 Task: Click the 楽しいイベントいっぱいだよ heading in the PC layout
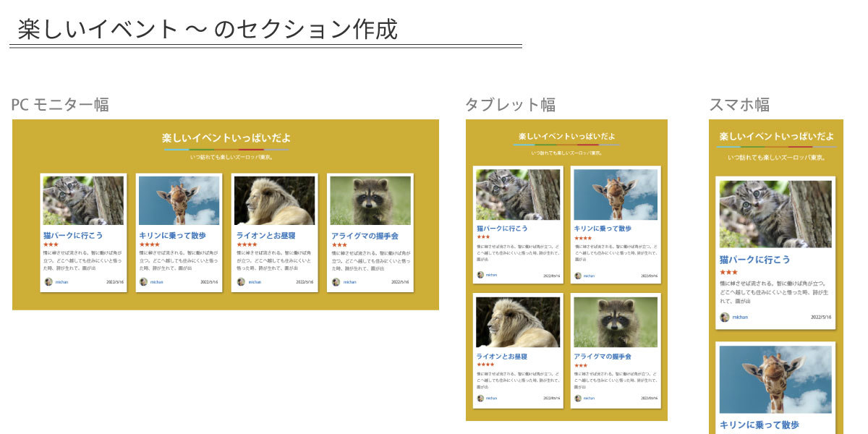[x=226, y=137]
